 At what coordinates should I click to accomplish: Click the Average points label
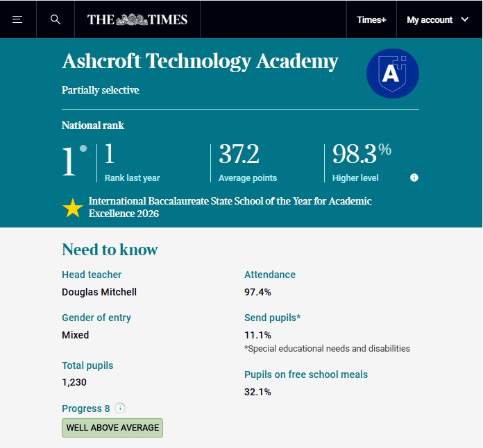[248, 178]
